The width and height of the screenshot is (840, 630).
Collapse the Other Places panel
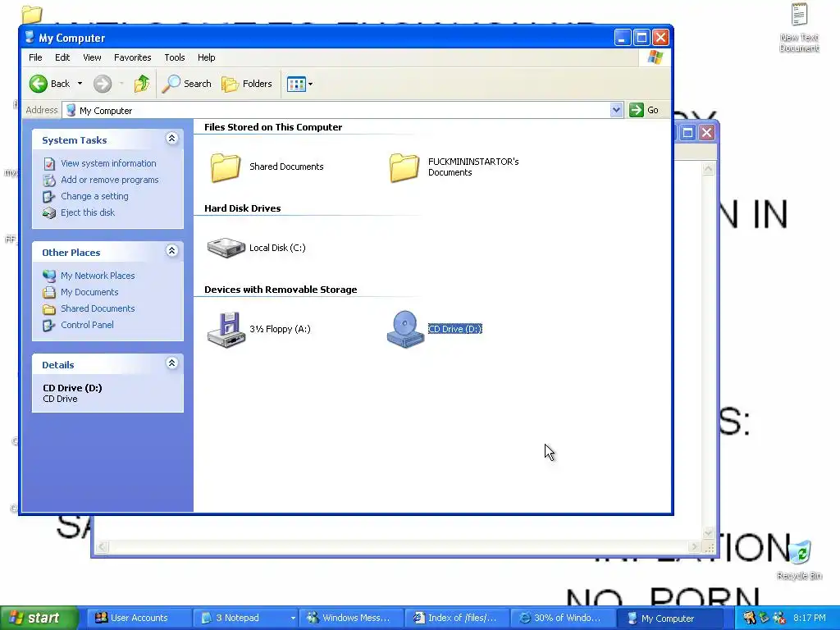(171, 251)
